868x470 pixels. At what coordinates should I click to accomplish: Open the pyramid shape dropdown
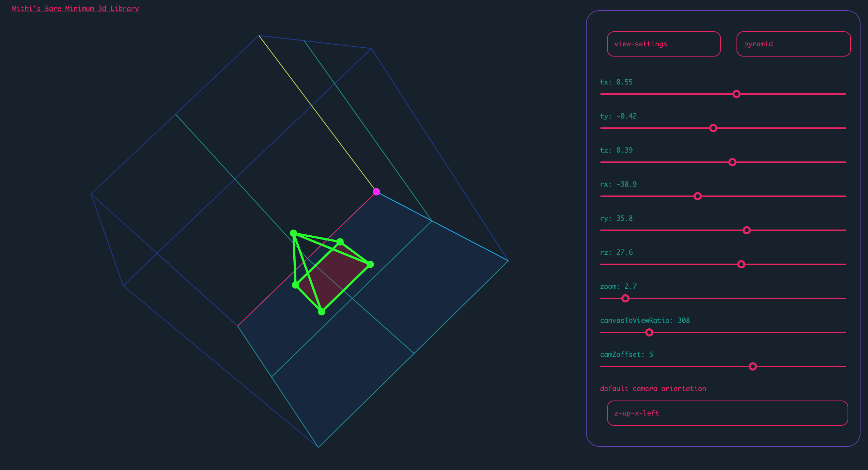pos(793,44)
